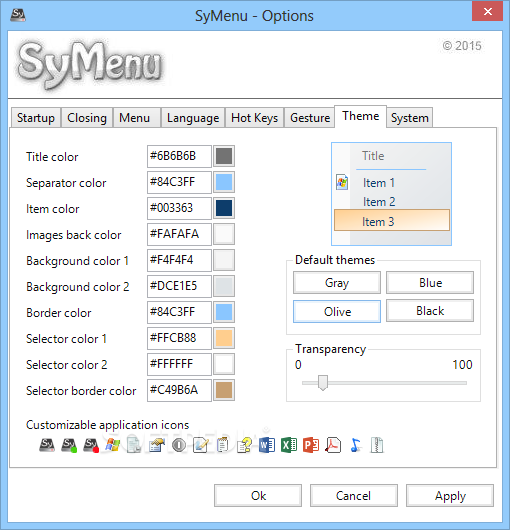Click the Transparency slider thumb
This screenshot has height=530, width=510.
point(323,383)
